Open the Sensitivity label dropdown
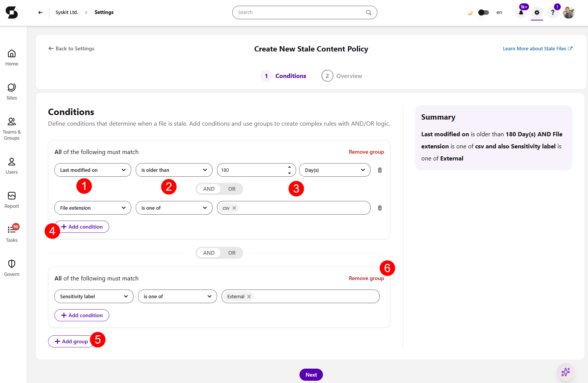The width and height of the screenshot is (588, 383). 94,296
